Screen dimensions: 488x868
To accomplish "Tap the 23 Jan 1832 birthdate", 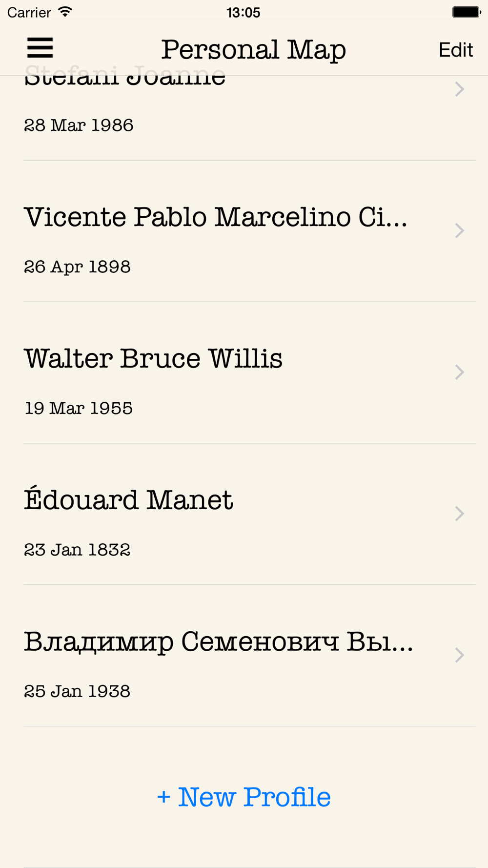I will pos(77,550).
